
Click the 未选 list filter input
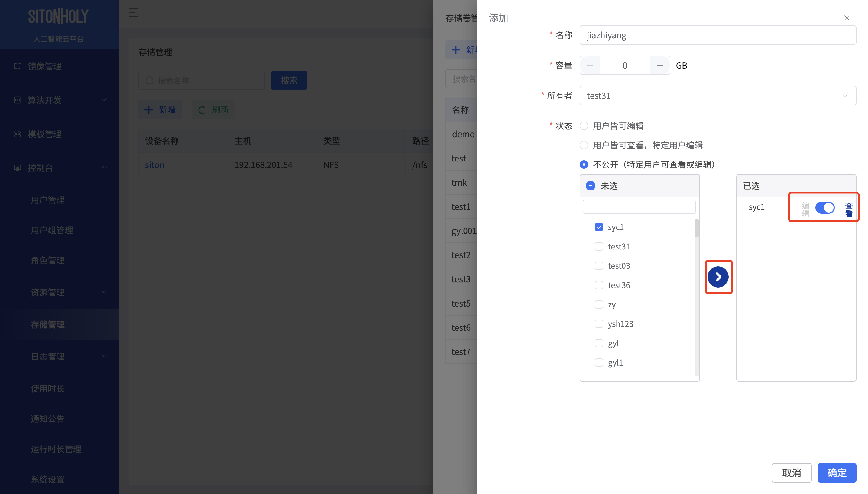(x=639, y=206)
